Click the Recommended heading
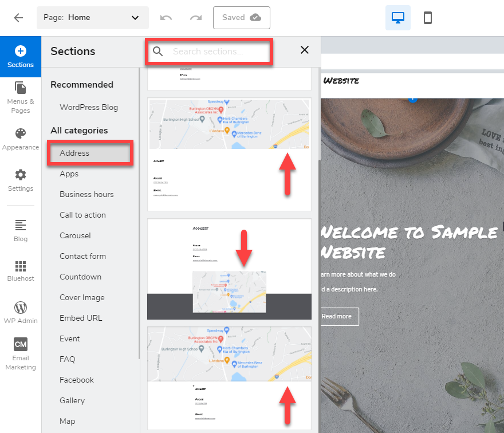 click(82, 85)
